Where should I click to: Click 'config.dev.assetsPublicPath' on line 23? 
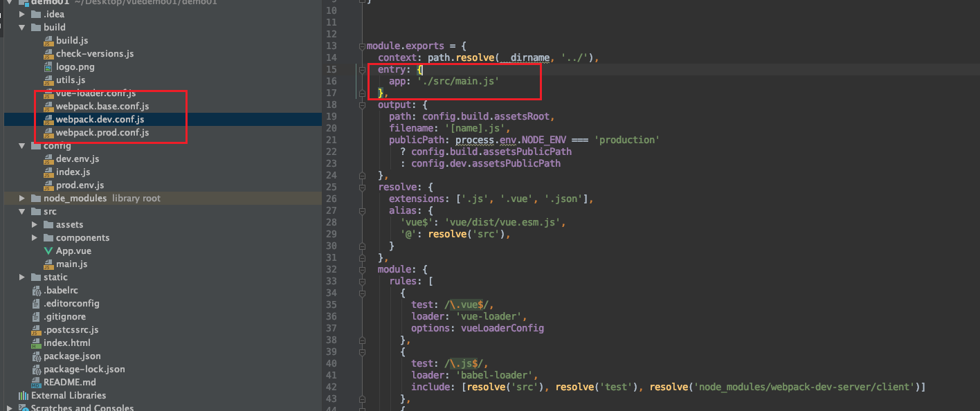(486, 164)
